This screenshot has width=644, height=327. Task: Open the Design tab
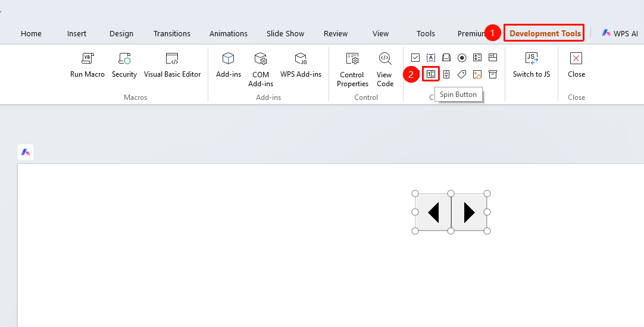click(x=121, y=34)
